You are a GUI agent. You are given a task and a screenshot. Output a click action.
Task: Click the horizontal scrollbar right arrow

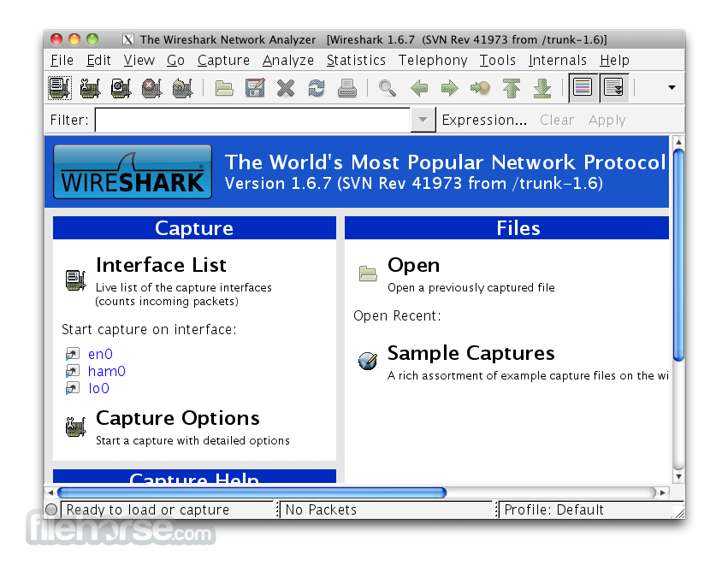662,492
